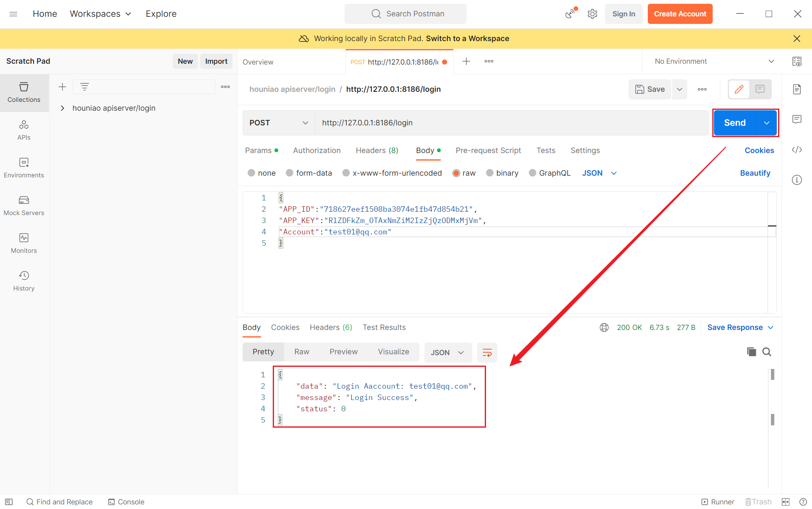Open the help icon in status bar
The width and height of the screenshot is (812, 509).
803,502
